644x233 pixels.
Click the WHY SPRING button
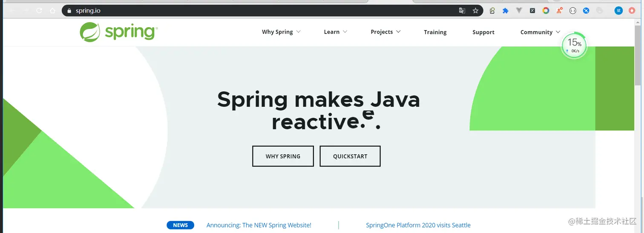coord(283,156)
